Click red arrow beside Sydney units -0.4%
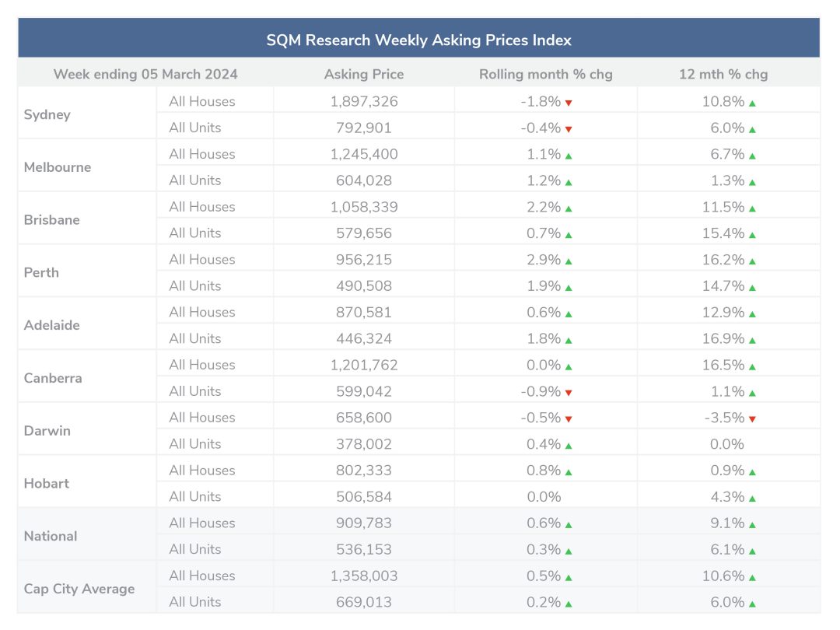 [x=569, y=129]
